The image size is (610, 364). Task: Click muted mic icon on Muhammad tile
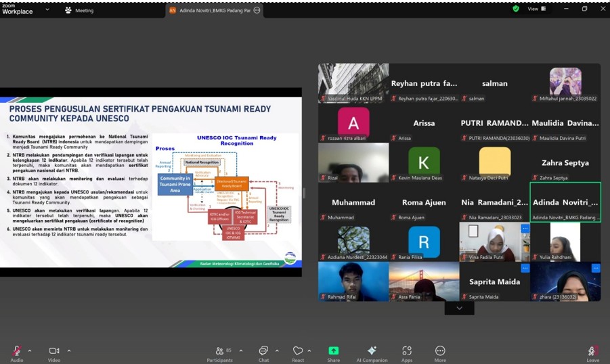pyautogui.click(x=323, y=217)
